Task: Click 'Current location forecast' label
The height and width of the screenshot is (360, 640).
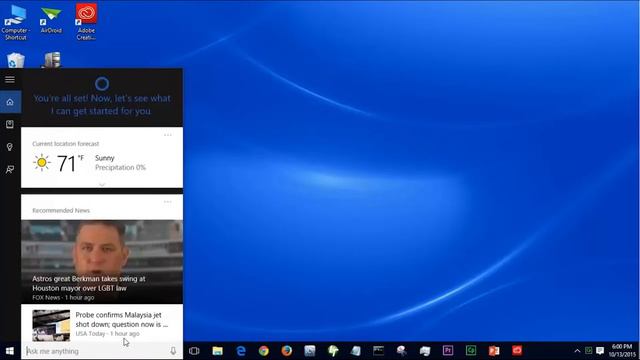Action: point(66,144)
